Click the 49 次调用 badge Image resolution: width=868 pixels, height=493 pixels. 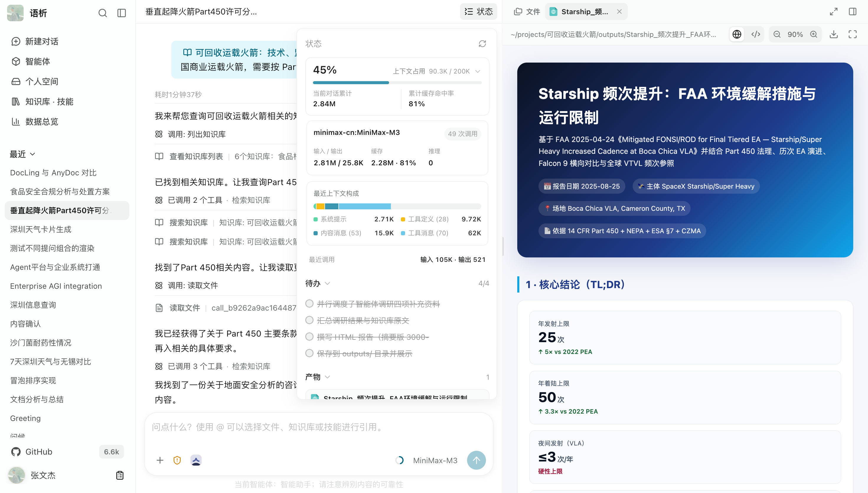pos(462,134)
